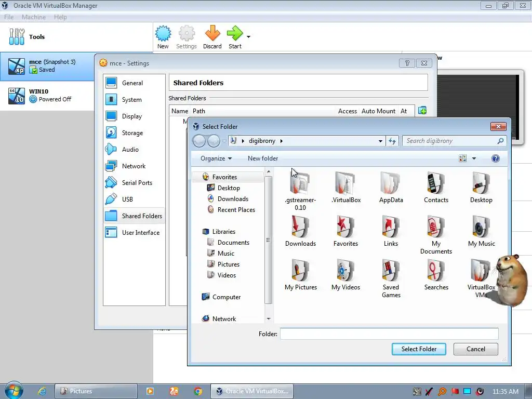
Task: Select the My Documents folder
Action: click(436, 235)
